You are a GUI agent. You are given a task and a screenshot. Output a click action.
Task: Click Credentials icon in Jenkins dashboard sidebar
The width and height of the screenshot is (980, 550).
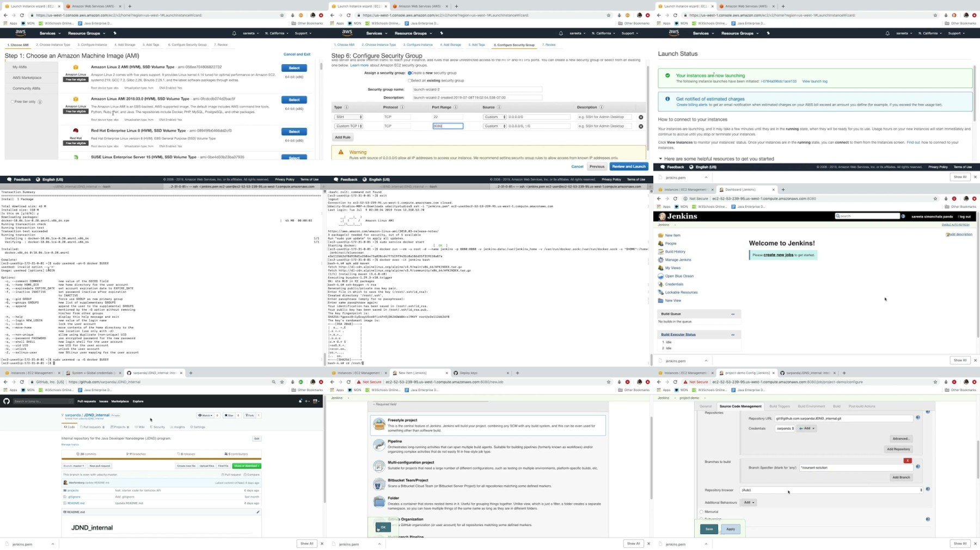(661, 285)
